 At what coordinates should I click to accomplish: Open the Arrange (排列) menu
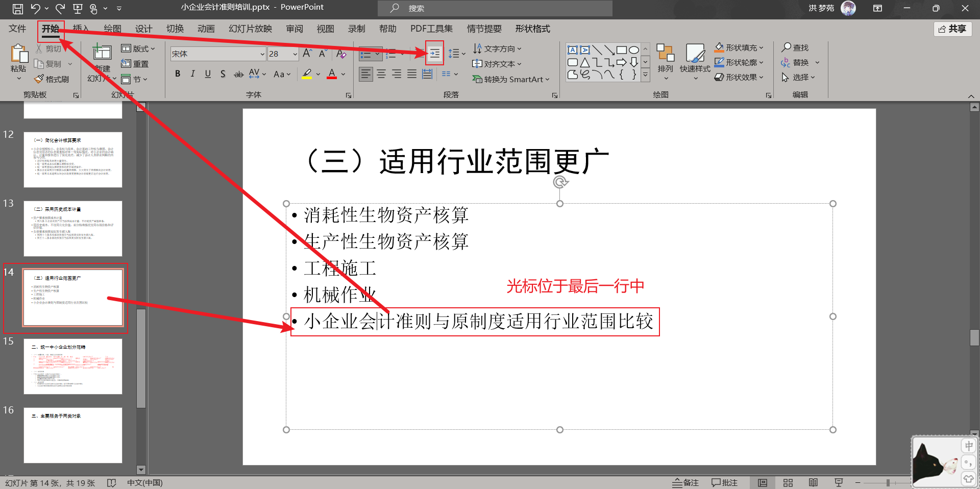point(665,61)
